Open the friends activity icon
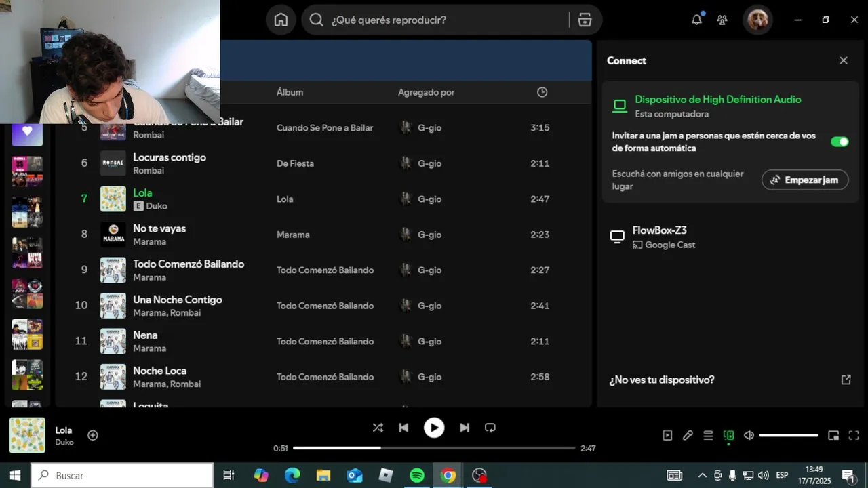The image size is (868, 488). [x=722, y=20]
